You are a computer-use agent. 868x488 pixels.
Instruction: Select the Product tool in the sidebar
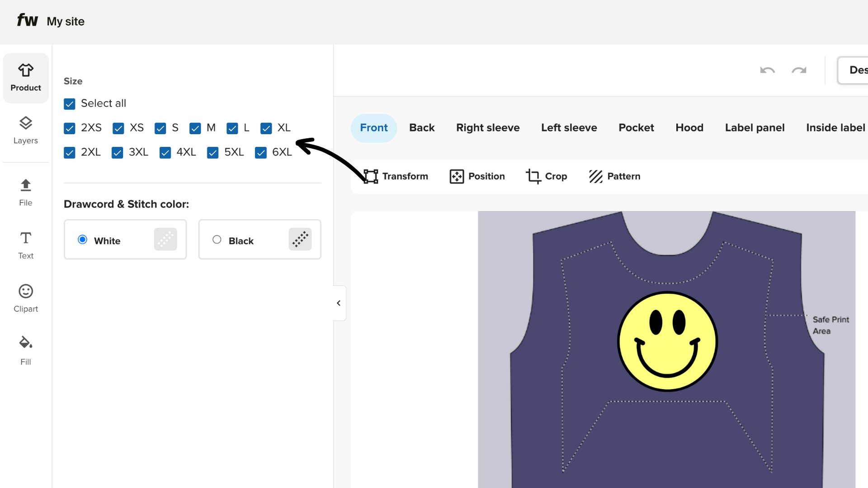(x=25, y=77)
